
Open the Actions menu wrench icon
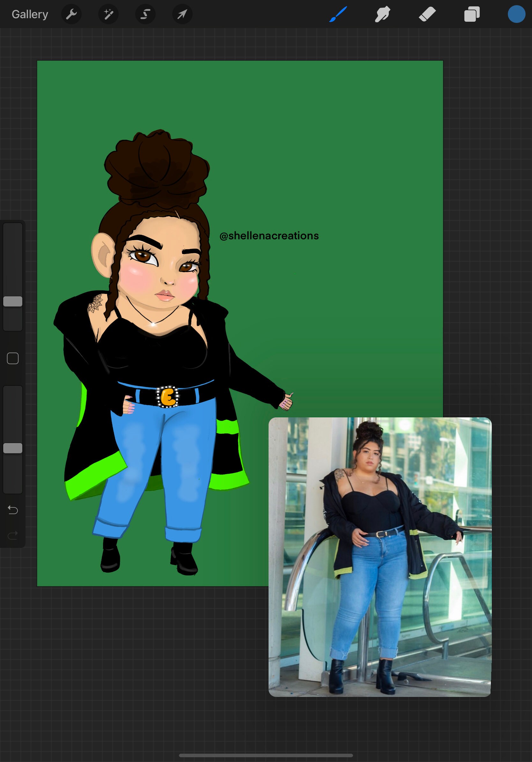(71, 14)
